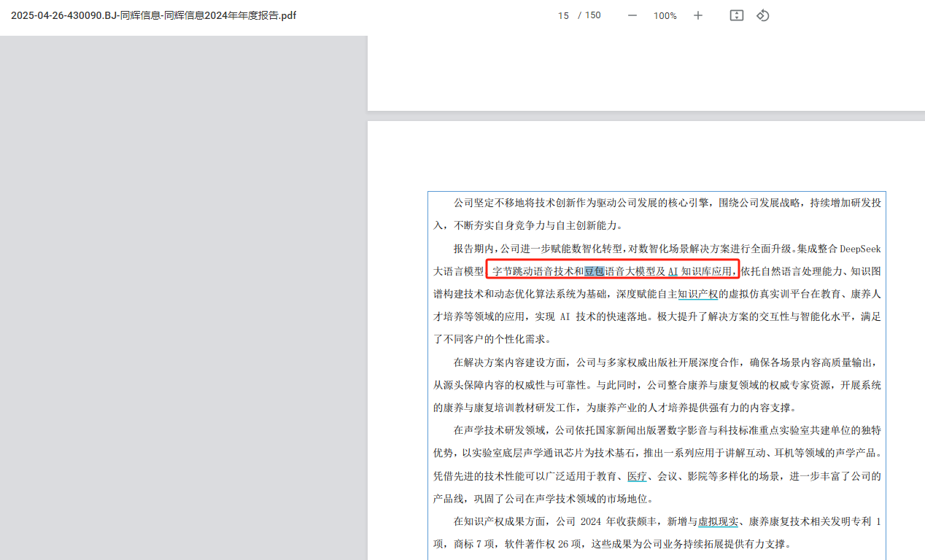Click the line starting 产品线，巩固了公司
This screenshot has height=560, width=925.
pyautogui.click(x=543, y=499)
